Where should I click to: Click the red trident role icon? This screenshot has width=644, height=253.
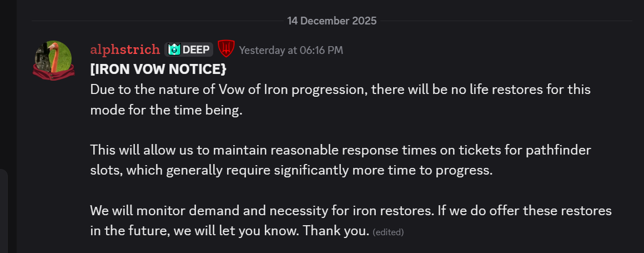click(x=225, y=49)
